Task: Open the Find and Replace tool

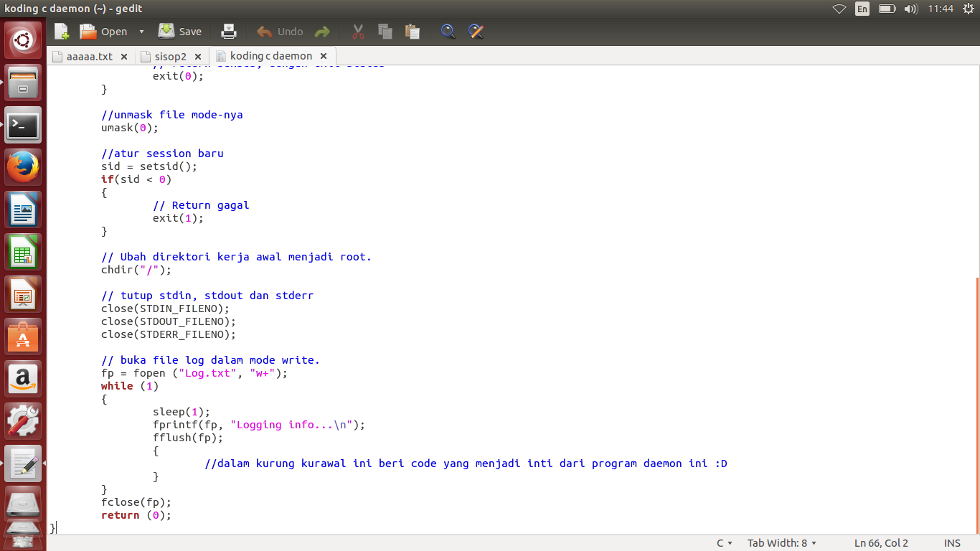Action: 475,32
